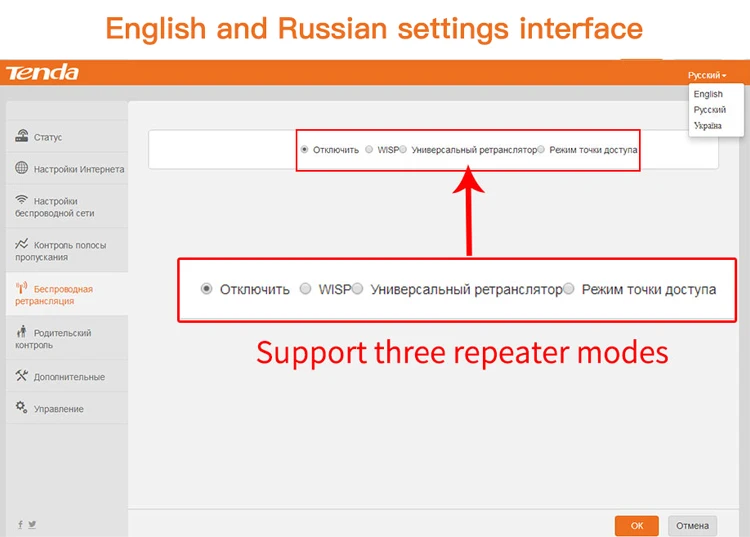Click the Отмена cancel button

point(692,526)
